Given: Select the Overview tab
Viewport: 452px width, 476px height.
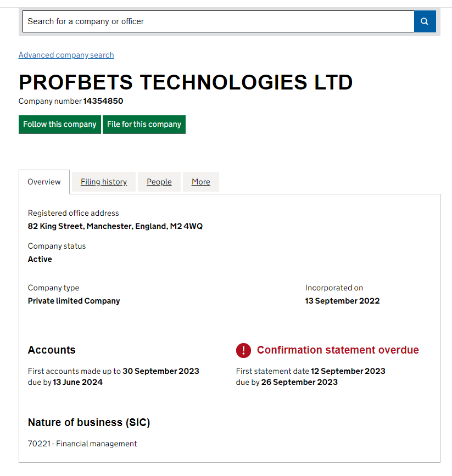Looking at the screenshot, I should point(44,182).
